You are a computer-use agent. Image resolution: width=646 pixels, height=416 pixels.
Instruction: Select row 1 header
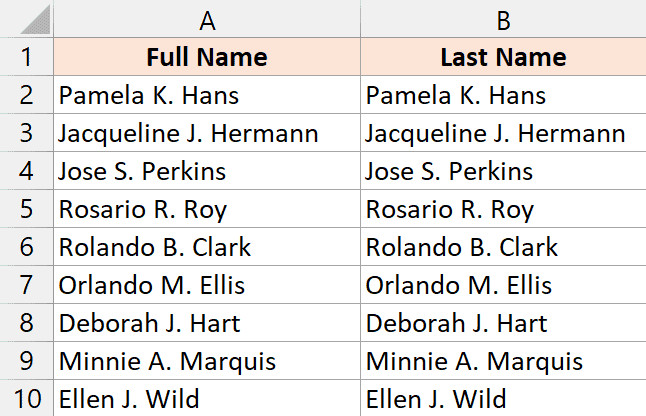pyautogui.click(x=26, y=57)
